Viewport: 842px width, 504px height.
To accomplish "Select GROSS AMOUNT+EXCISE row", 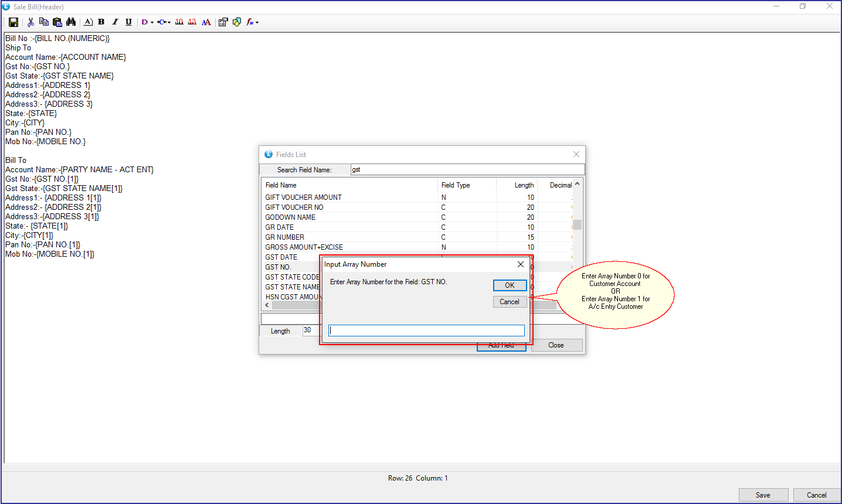I will [417, 247].
